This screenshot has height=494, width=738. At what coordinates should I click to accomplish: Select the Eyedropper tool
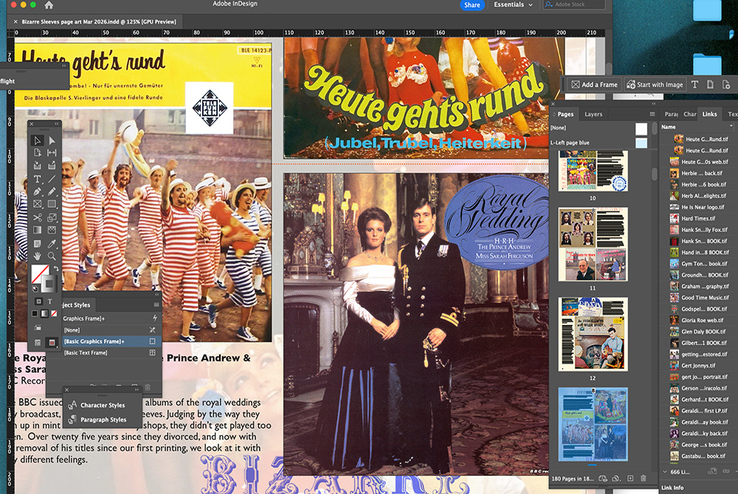click(52, 243)
